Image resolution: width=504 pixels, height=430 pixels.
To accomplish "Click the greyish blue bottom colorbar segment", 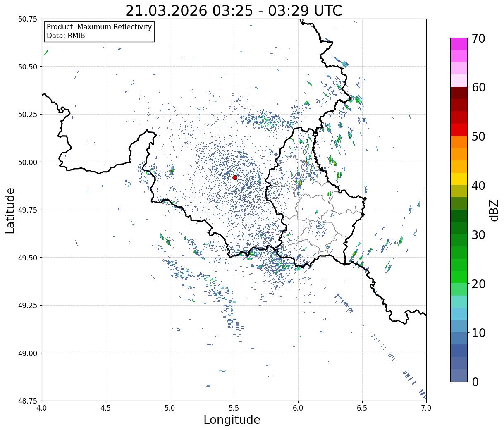I will coord(459,375).
